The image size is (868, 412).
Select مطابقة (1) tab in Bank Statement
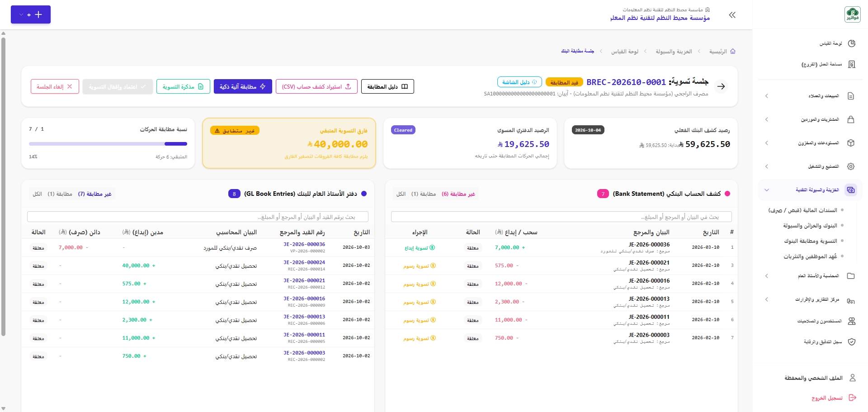[424, 194]
